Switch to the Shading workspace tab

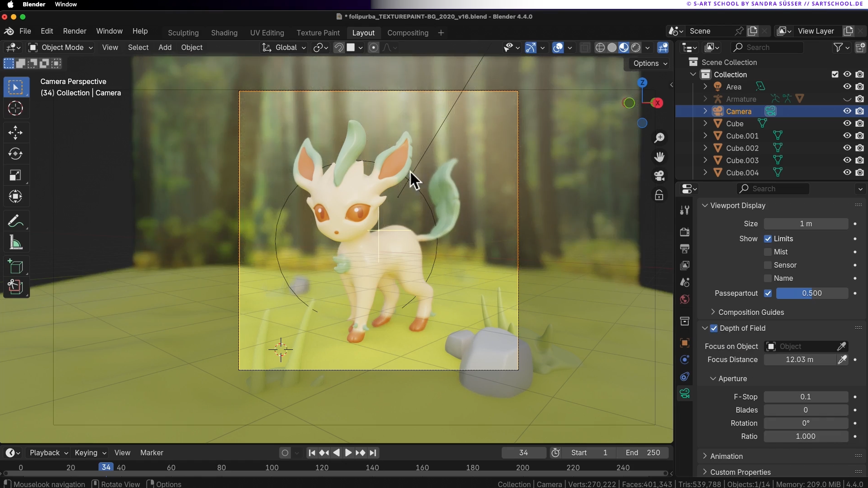tap(224, 33)
